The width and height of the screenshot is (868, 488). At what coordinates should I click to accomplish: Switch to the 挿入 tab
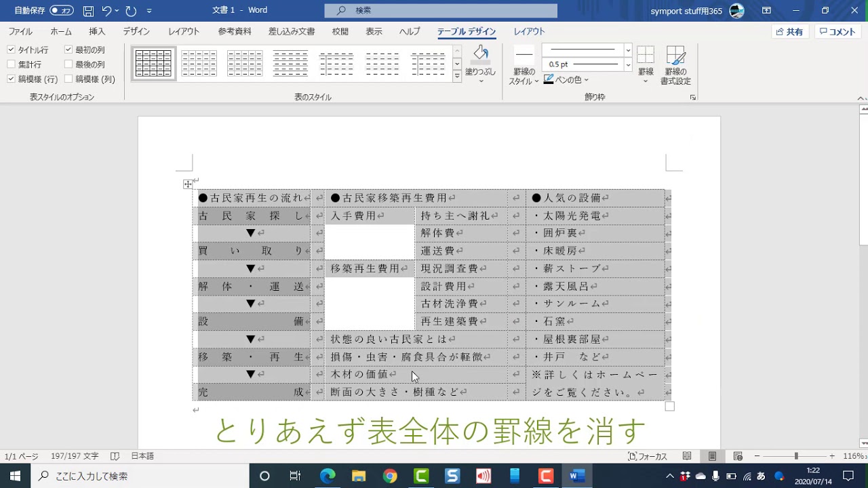[97, 32]
